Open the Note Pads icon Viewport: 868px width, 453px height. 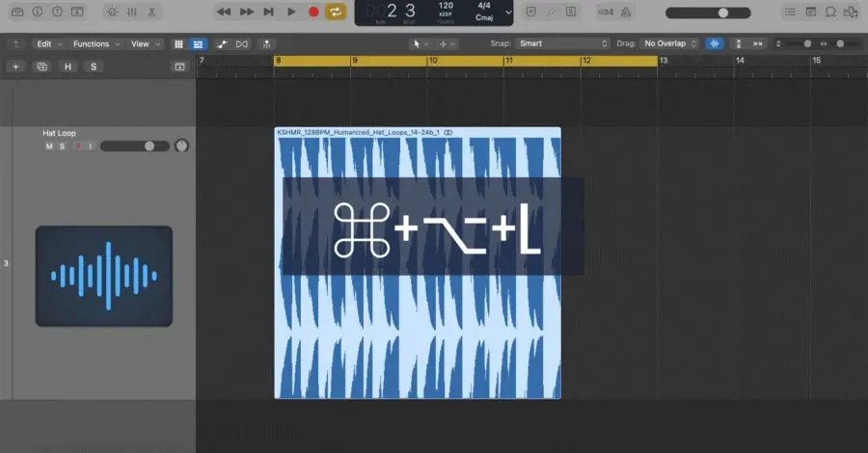point(810,12)
